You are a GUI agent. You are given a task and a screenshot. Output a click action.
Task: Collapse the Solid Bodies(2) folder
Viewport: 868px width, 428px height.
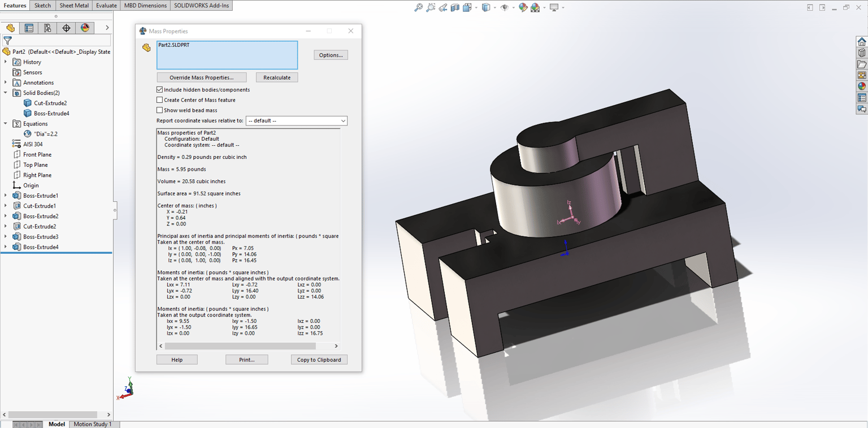coord(6,93)
